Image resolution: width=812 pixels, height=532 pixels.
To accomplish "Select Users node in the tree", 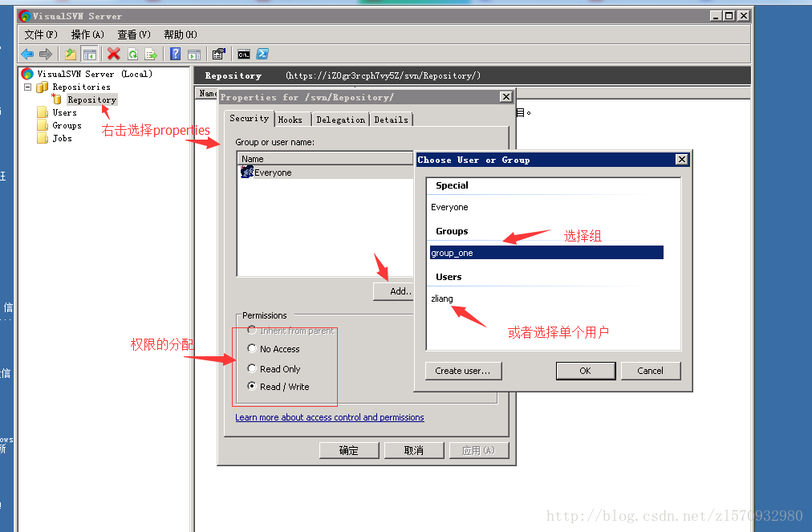I will click(65, 112).
